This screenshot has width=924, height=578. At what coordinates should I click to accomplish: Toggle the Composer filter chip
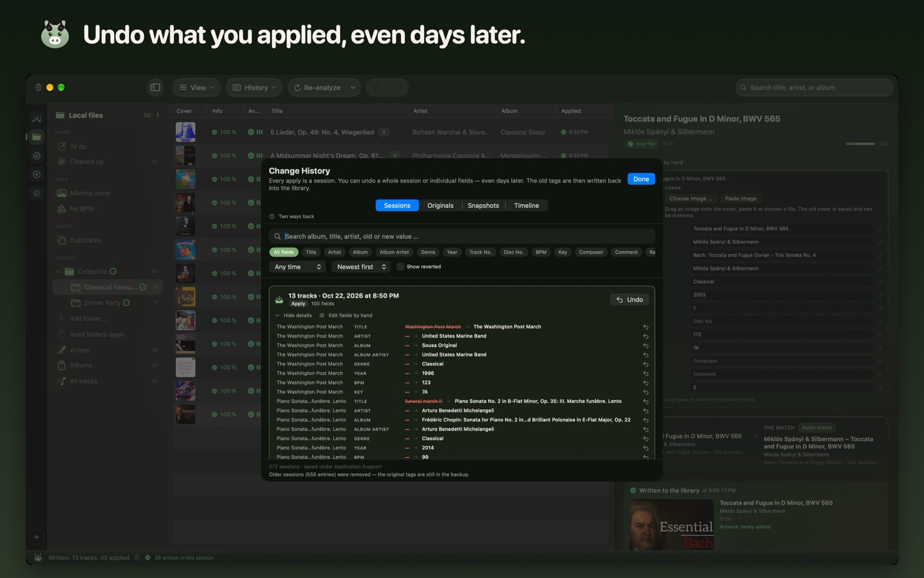(x=591, y=252)
